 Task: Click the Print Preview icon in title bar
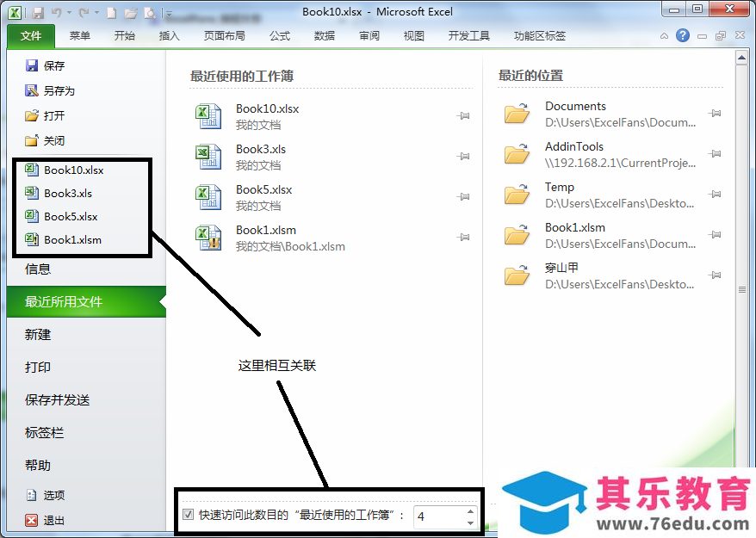coord(150,13)
